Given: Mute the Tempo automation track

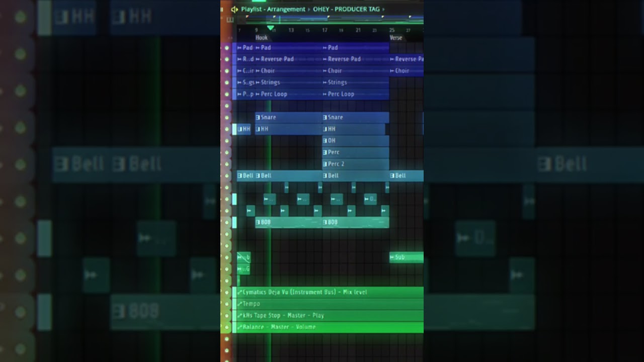Looking at the screenshot, I should pyautogui.click(x=227, y=304).
